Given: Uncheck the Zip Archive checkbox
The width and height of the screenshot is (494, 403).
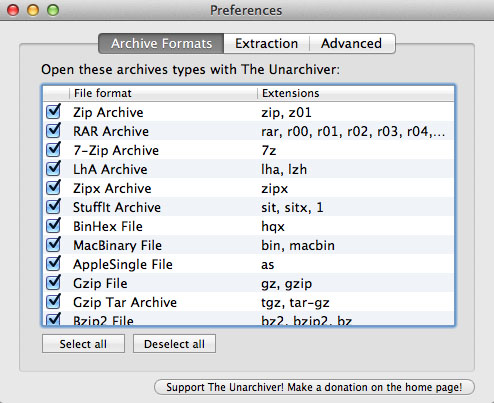Looking at the screenshot, I should click(53, 112).
